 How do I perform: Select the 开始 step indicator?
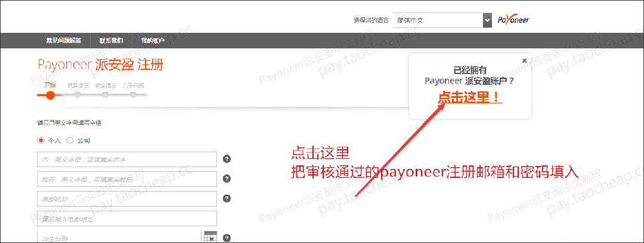tap(50, 95)
